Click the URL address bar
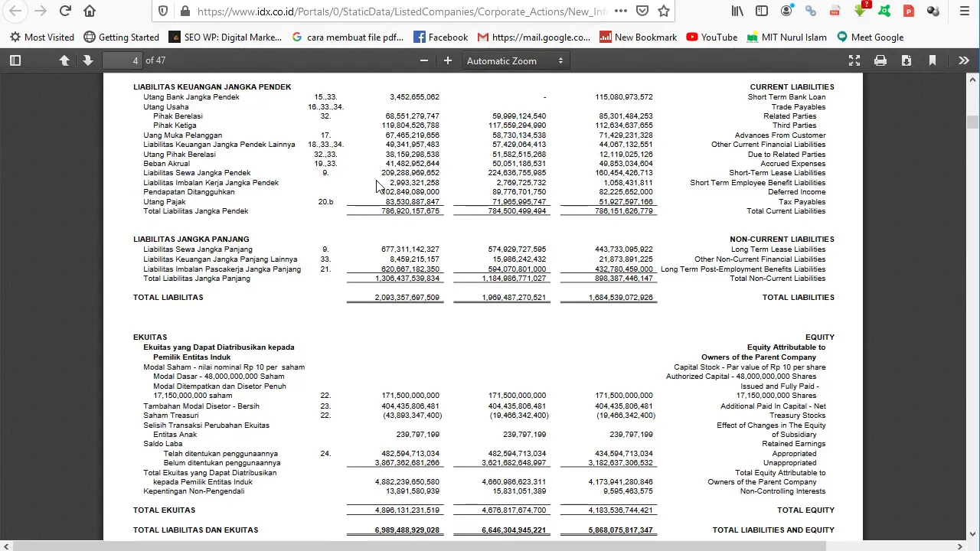 tap(402, 11)
